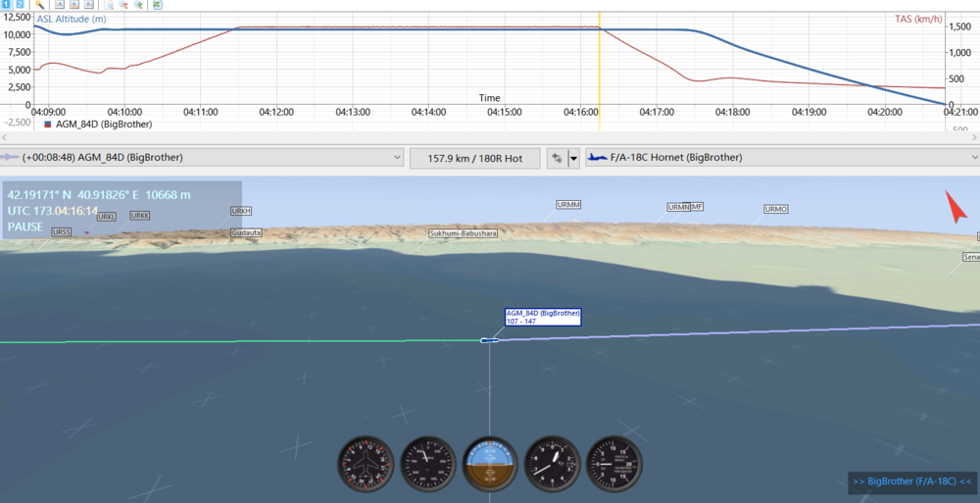This screenshot has width=980, height=503.
Task: Select chart number 1 button
Action: 7,4
